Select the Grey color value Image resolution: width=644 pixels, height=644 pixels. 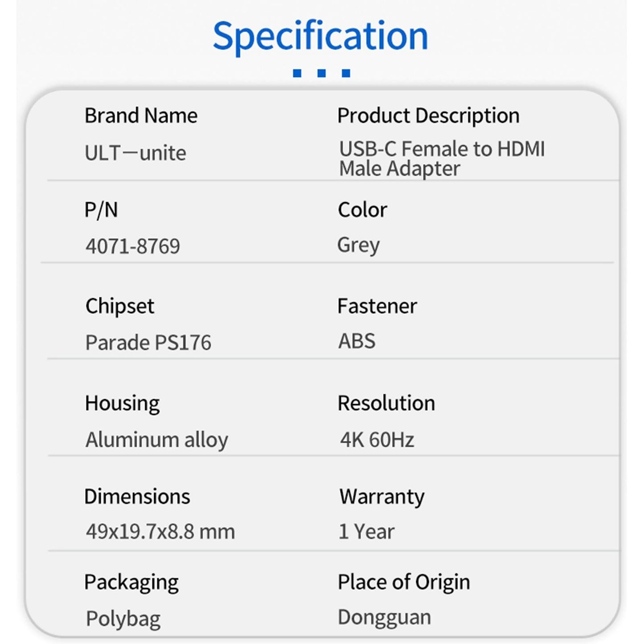pyautogui.click(x=358, y=245)
